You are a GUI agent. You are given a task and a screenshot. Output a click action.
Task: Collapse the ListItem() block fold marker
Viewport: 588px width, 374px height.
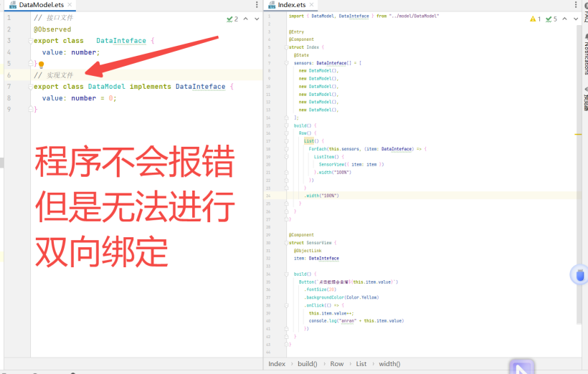pos(287,157)
